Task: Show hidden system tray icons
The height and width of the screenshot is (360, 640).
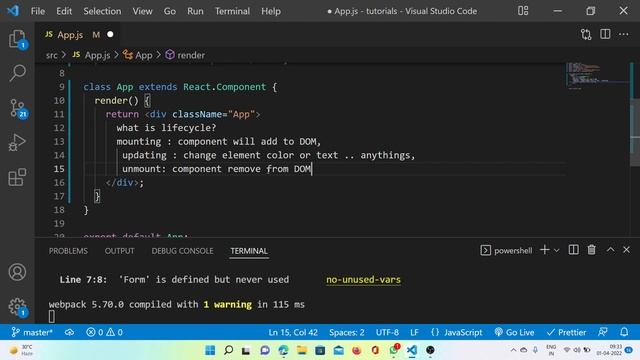Action: (x=513, y=350)
